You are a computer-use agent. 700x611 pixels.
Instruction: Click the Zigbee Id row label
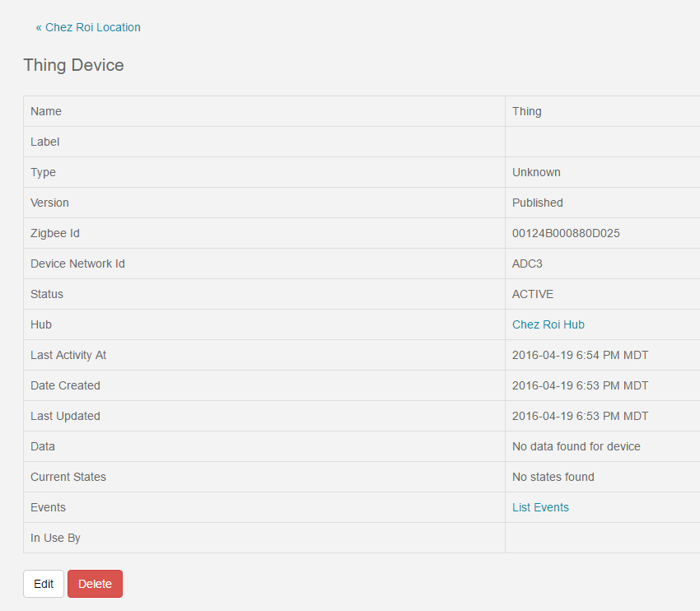pyautogui.click(x=55, y=233)
